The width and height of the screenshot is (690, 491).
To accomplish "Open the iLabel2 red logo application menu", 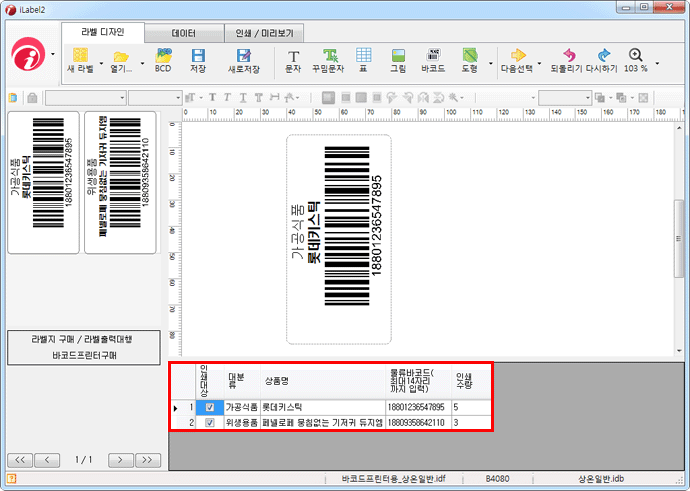I will click(x=28, y=54).
